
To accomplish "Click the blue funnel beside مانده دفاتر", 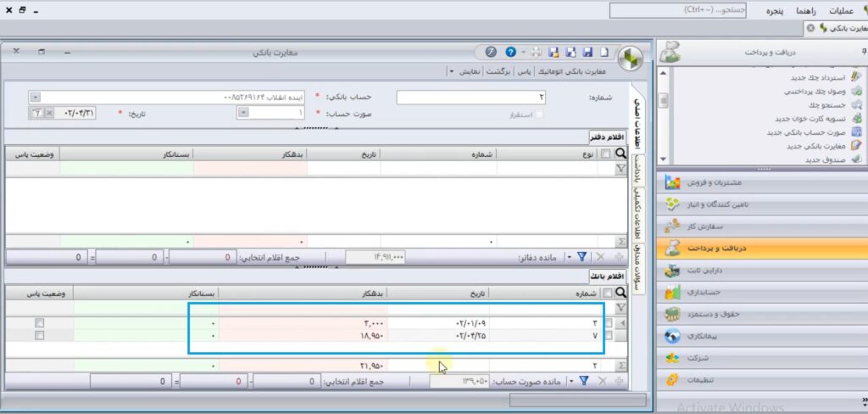I will click(x=582, y=257).
